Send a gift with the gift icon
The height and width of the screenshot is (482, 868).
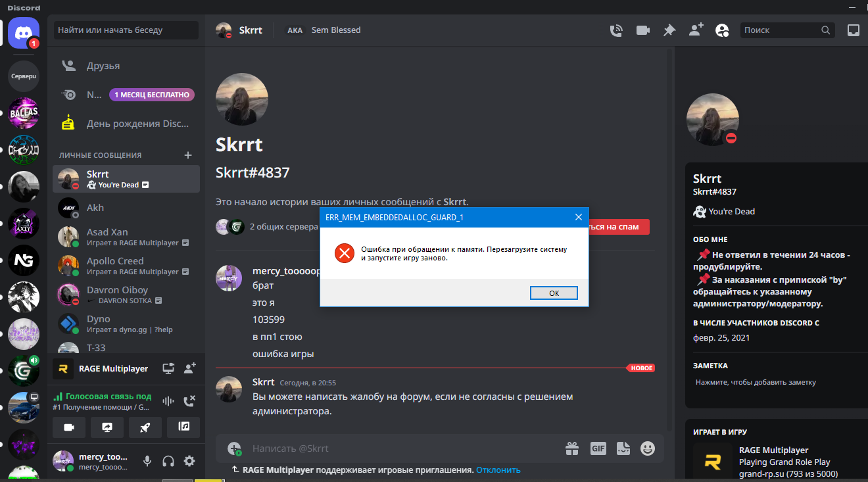pos(572,448)
